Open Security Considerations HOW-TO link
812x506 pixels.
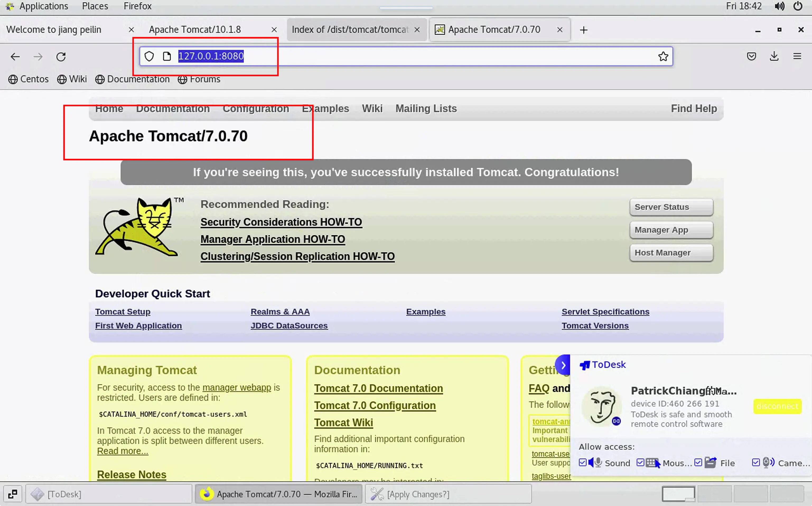(x=281, y=222)
